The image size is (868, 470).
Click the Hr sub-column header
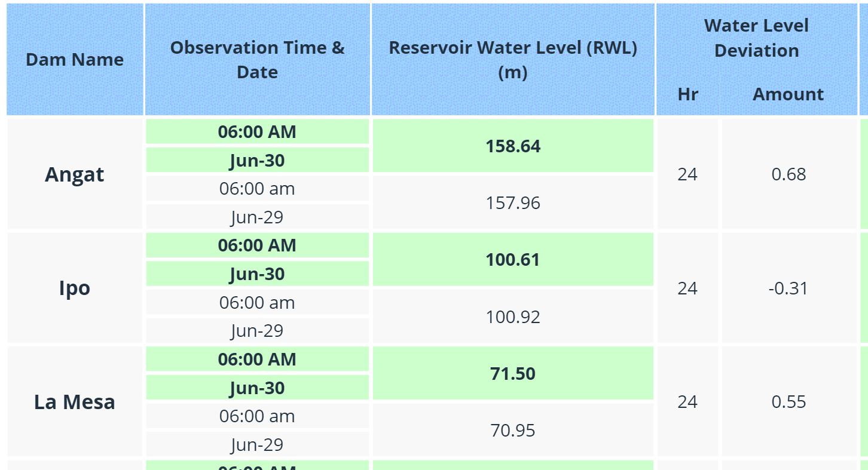point(687,94)
